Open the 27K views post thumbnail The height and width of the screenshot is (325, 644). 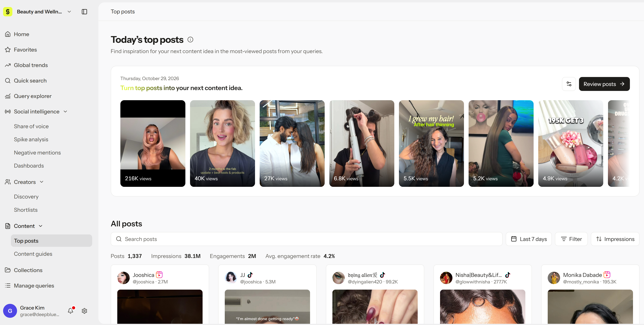[x=292, y=143]
